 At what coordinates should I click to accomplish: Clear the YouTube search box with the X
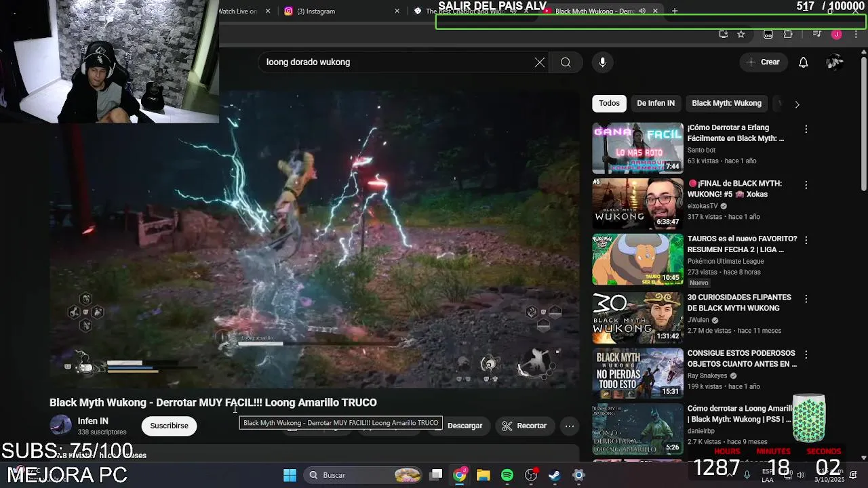[x=539, y=62]
